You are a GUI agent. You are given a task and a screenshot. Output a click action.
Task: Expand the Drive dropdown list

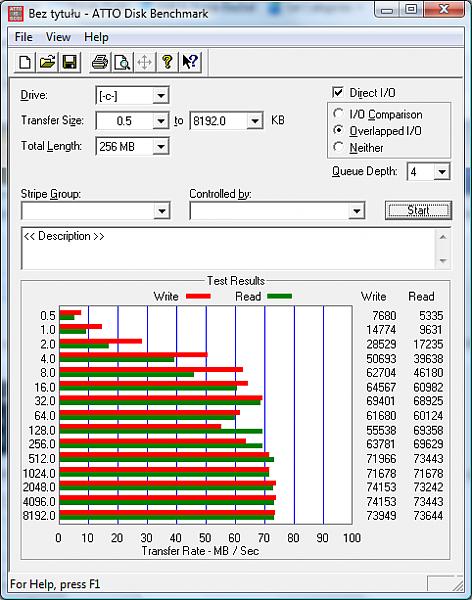click(x=161, y=95)
